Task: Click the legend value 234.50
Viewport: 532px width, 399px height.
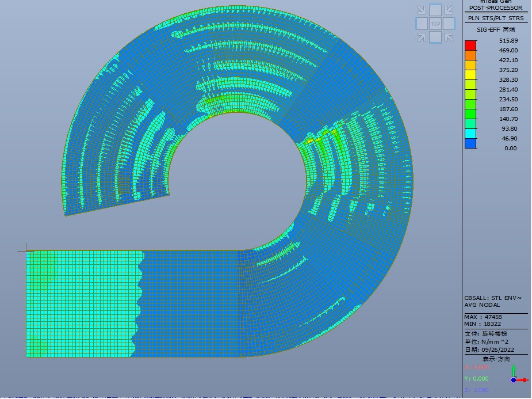Action: 508,100
